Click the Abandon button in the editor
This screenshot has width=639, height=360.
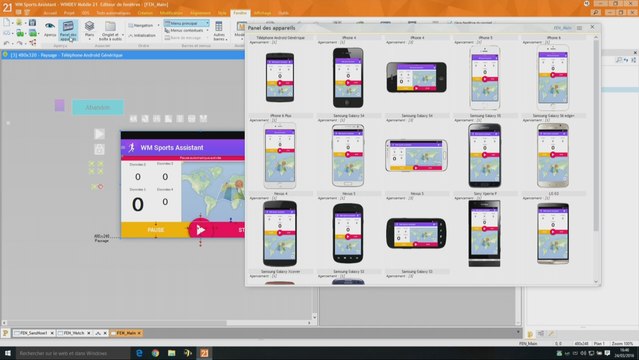click(98, 108)
